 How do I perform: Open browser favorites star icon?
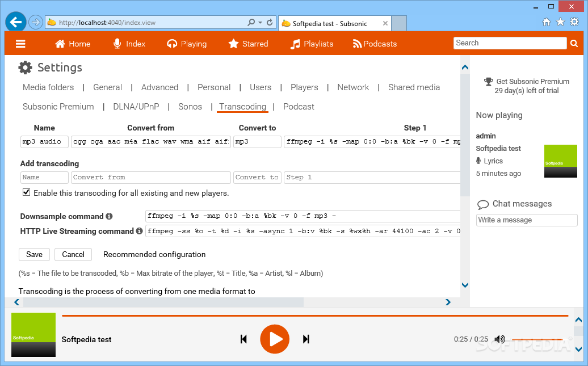pos(560,22)
